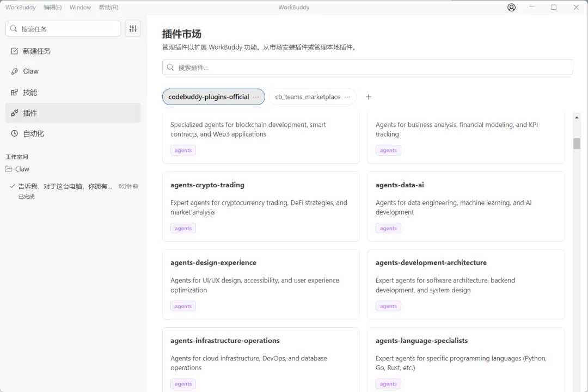Click the agents tag under business analysis description

[388, 150]
